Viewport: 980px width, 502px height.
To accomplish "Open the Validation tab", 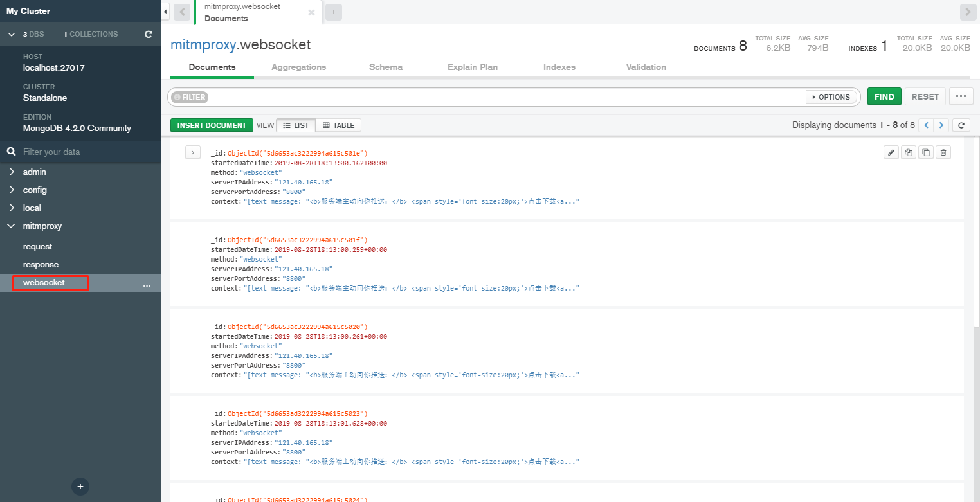I will point(646,67).
